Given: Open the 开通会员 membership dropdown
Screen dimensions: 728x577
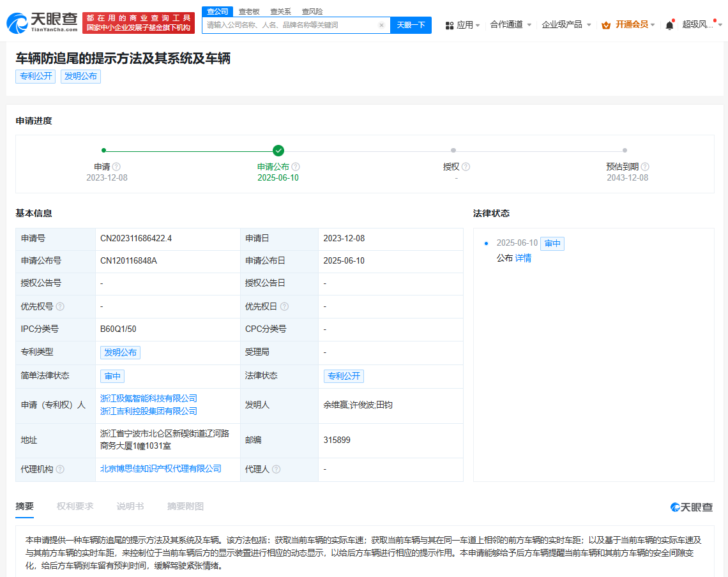Looking at the screenshot, I should [x=628, y=25].
